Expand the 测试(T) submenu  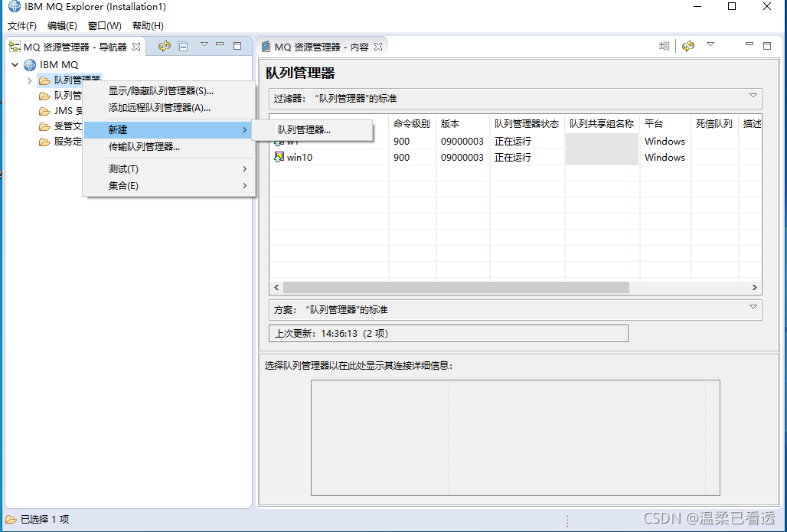pyautogui.click(x=169, y=168)
